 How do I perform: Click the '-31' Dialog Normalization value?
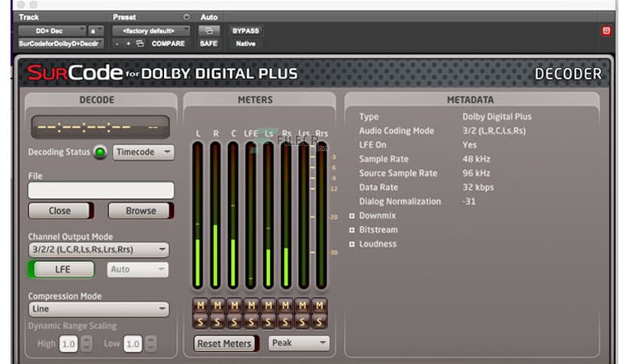click(x=469, y=202)
